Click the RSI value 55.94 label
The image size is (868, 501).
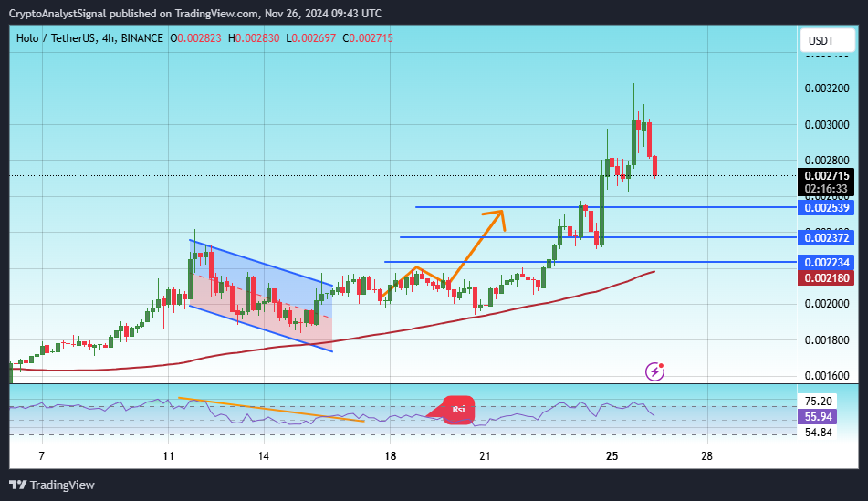pyautogui.click(x=818, y=417)
